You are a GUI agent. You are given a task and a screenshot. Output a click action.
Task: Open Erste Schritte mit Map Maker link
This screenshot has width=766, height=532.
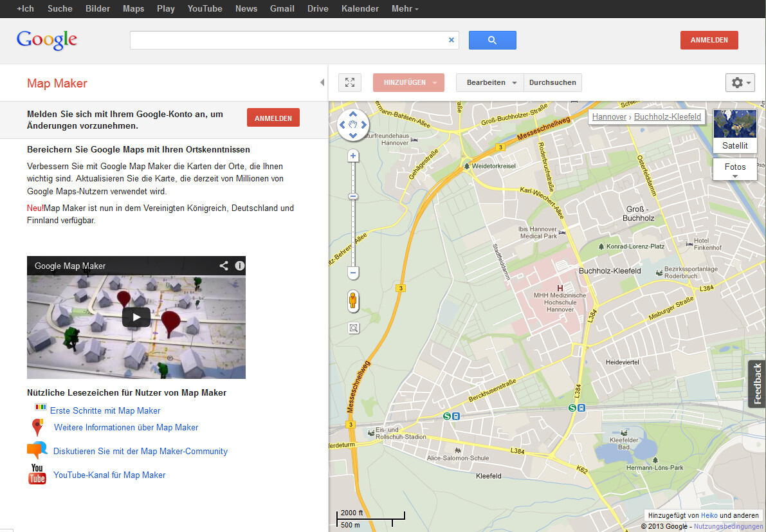(x=105, y=411)
